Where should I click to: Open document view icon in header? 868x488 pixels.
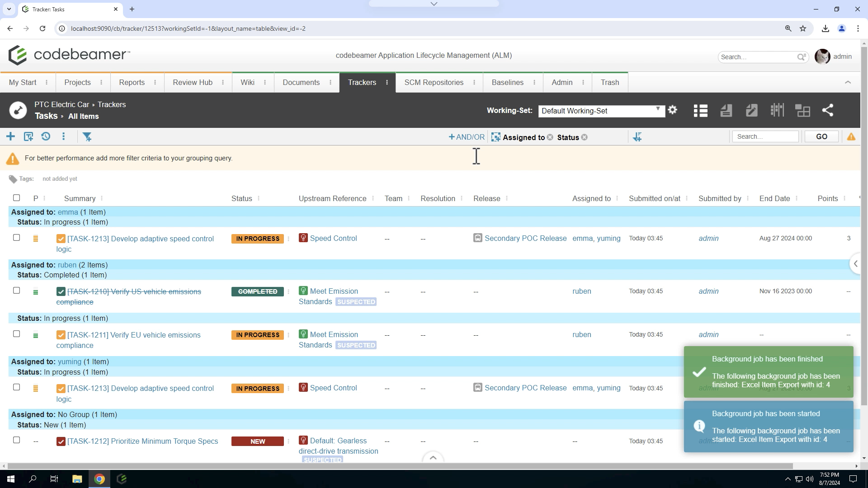click(x=726, y=111)
